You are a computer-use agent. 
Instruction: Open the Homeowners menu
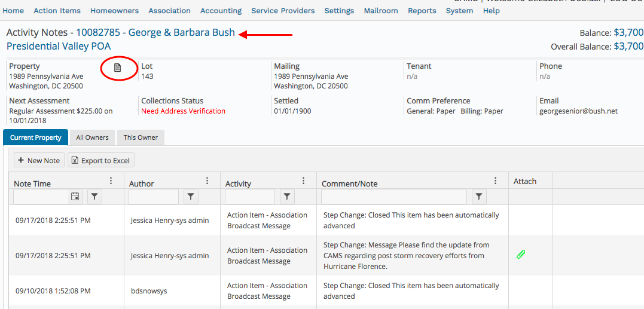[115, 11]
